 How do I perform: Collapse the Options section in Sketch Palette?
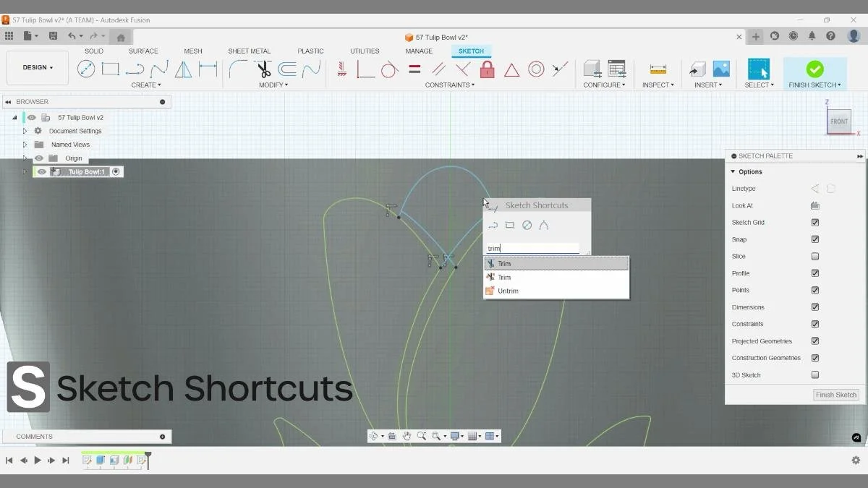tap(733, 171)
